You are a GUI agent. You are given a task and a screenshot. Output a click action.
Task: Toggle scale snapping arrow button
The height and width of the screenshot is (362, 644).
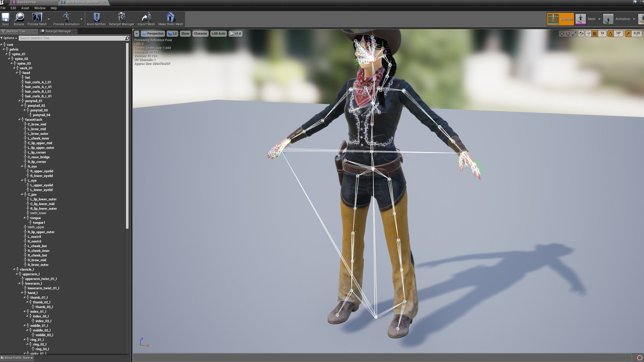pyautogui.click(x=628, y=34)
